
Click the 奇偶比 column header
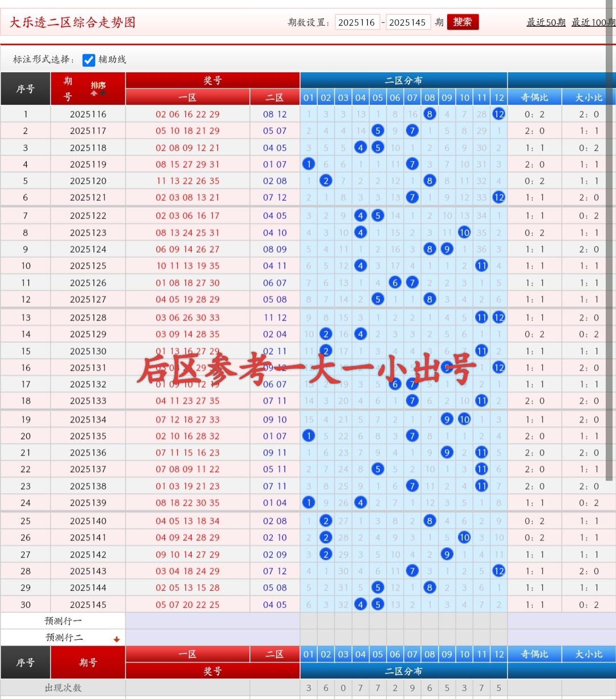pos(534,97)
